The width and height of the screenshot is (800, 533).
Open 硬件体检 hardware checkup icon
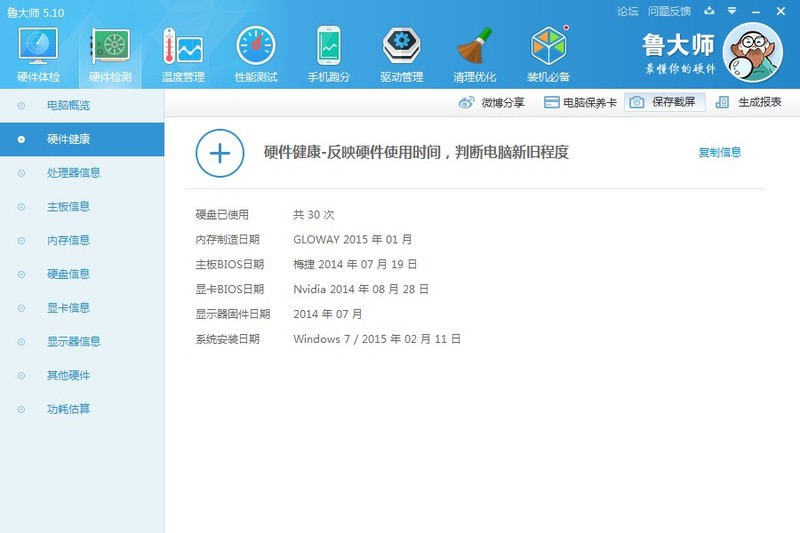point(38,45)
